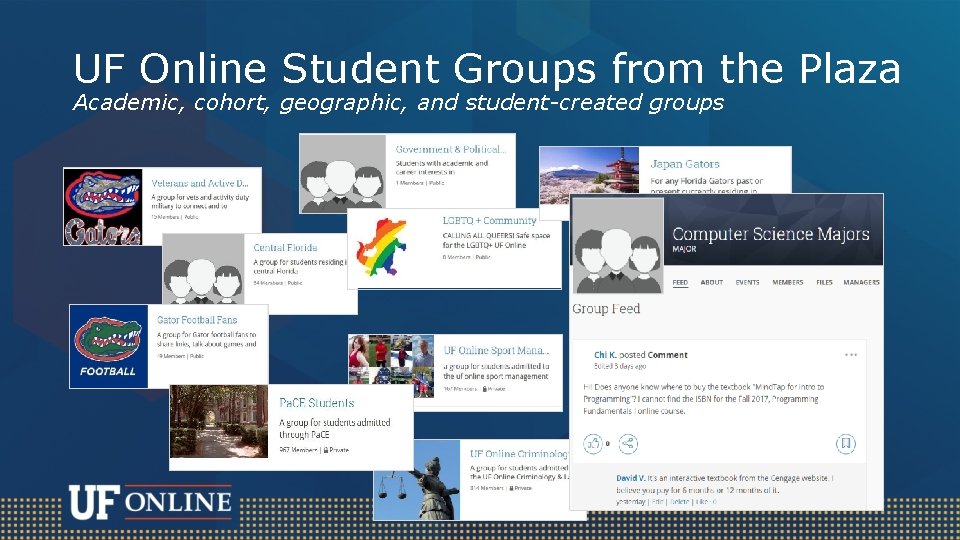The height and width of the screenshot is (540, 960).
Task: Click '967 Members | Private' under PaCE Students
Action: [x=314, y=449]
